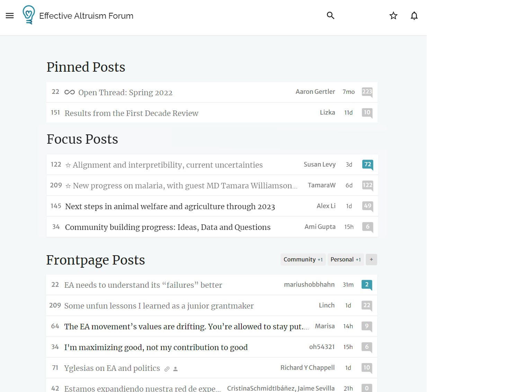View author Aaron Gertler's profile
Screen dimensions: 532x392
pos(315,92)
